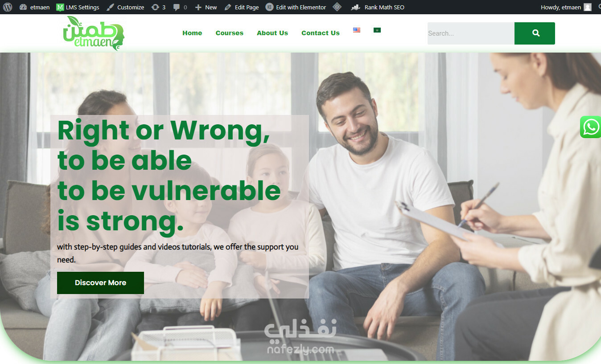
Task: Open the Howdy, etmaen account menu
Action: point(566,7)
